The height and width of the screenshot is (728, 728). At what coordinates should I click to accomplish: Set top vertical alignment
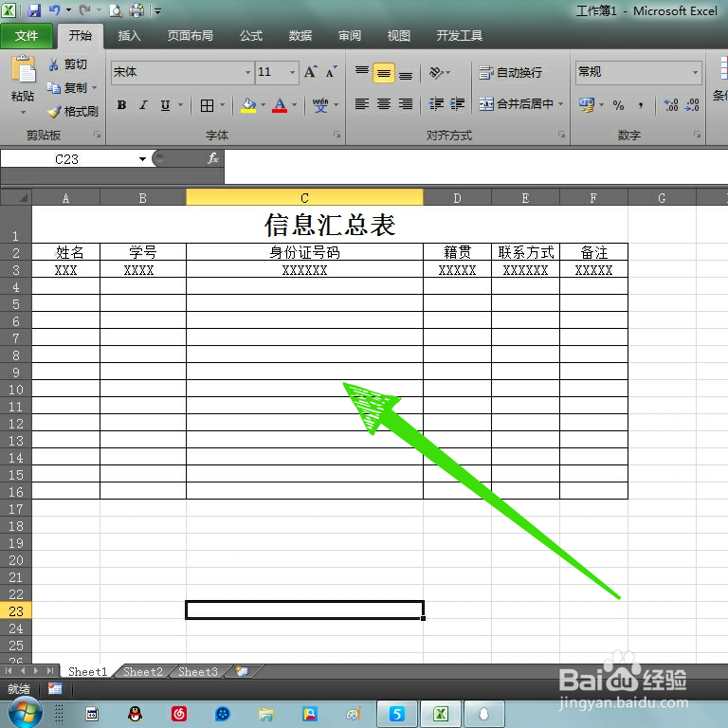coord(362,72)
